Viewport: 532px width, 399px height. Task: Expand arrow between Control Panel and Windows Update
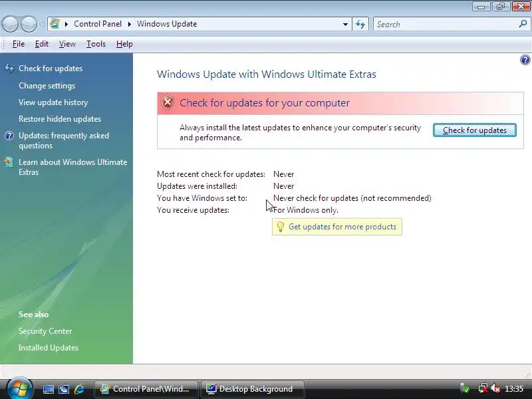pyautogui.click(x=129, y=24)
